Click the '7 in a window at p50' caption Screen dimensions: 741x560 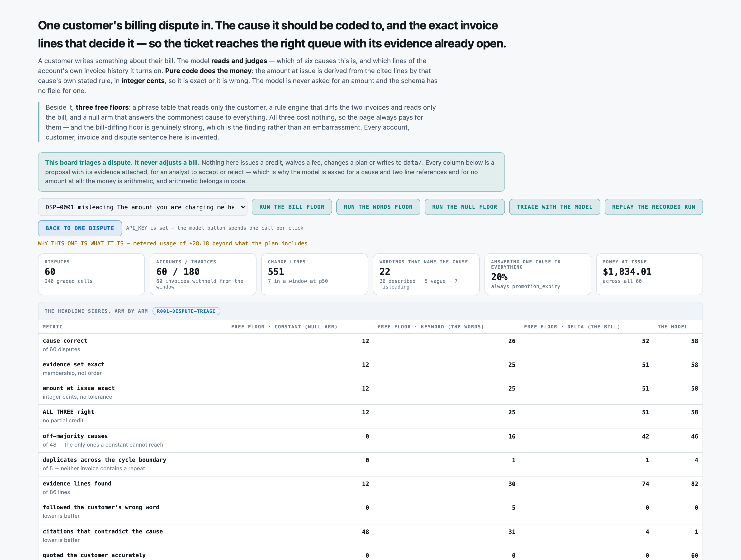click(298, 281)
